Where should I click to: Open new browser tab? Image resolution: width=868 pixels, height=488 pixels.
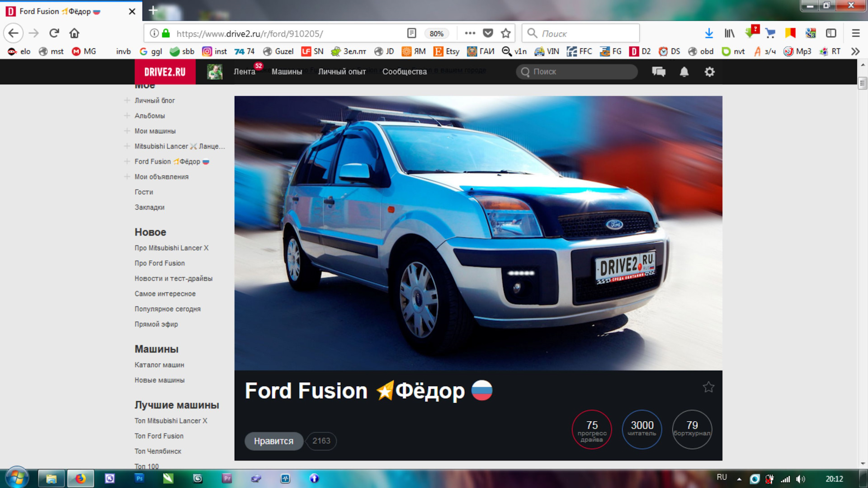(x=153, y=10)
